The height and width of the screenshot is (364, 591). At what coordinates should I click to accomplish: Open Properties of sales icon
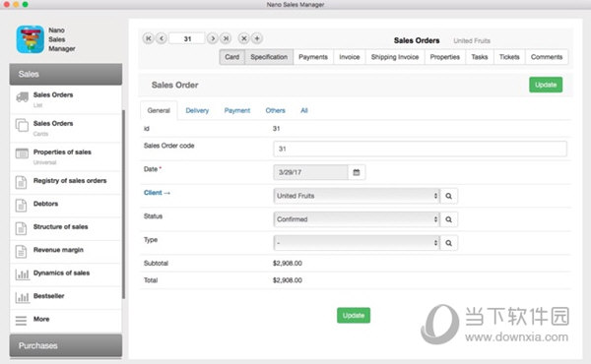22,153
